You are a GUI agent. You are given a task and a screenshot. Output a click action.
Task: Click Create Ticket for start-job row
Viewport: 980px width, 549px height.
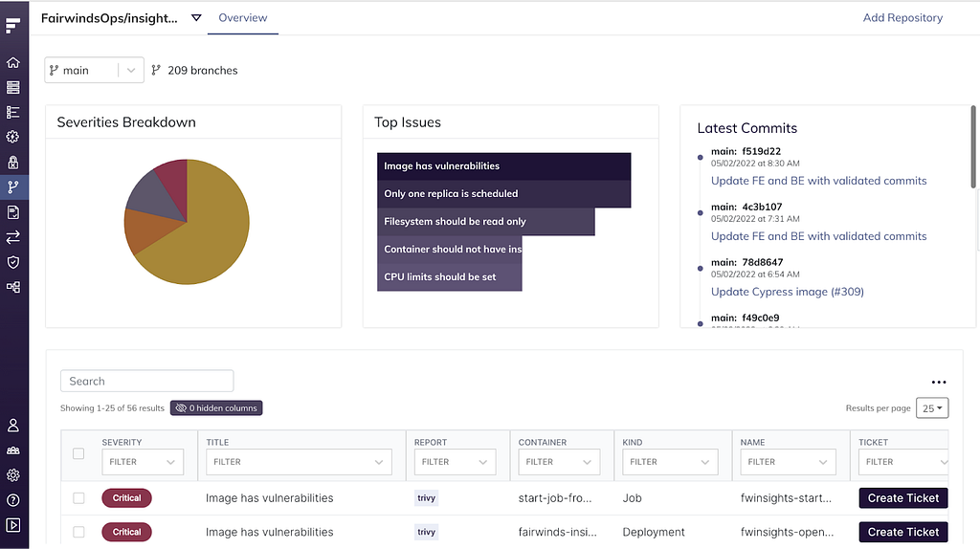coord(903,497)
